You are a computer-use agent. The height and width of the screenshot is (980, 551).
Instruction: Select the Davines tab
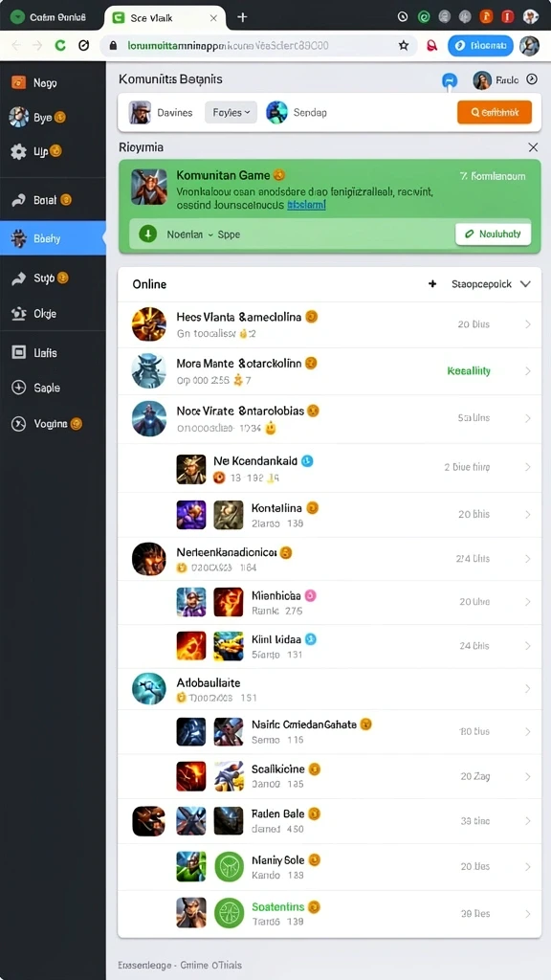(161, 113)
